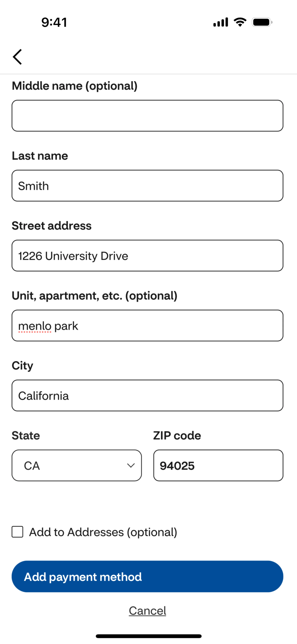Tap the Add to Addresses (optional) label

(x=103, y=532)
